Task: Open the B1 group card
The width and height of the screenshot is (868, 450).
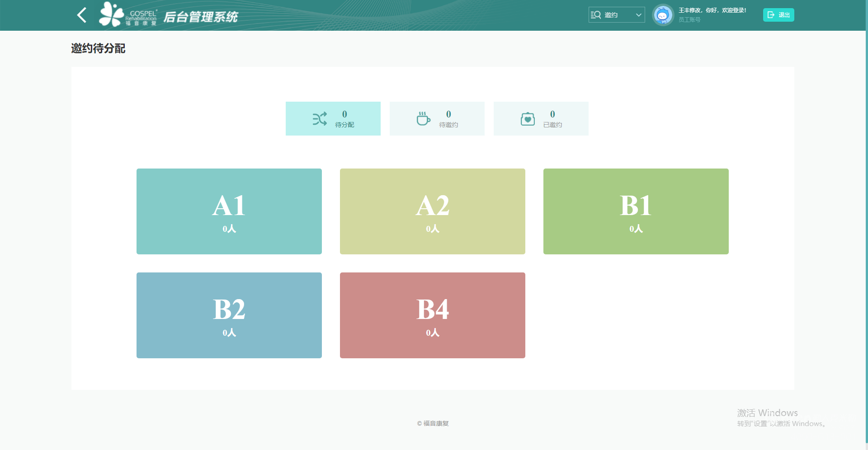Action: click(x=636, y=211)
